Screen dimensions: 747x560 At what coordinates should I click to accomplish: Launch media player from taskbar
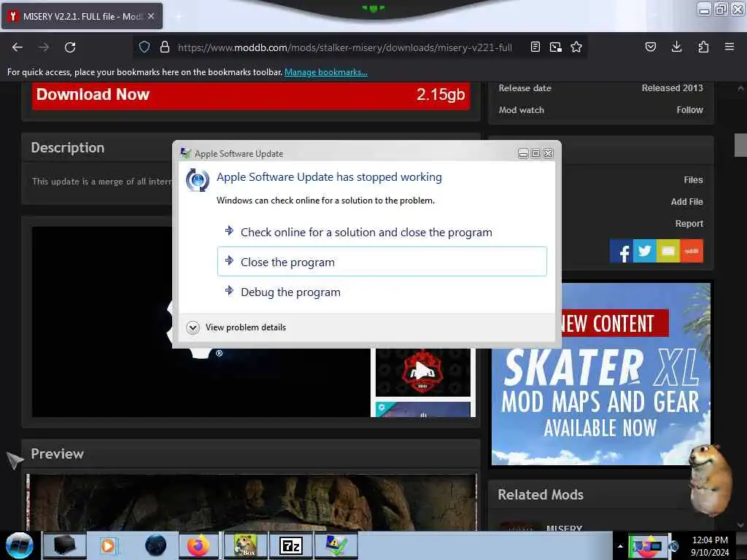[108, 545]
